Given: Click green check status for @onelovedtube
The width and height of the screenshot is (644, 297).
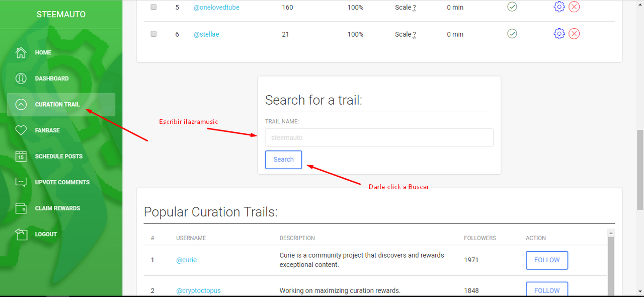Looking at the screenshot, I should point(512,7).
